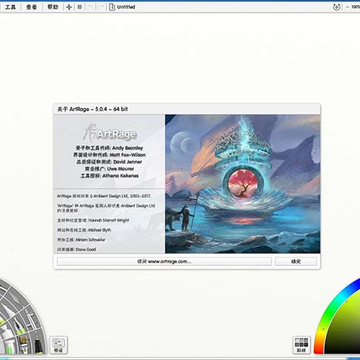This screenshot has width=360, height=360.
Task: Click the ArtRage logo in About dialog
Action: click(109, 132)
